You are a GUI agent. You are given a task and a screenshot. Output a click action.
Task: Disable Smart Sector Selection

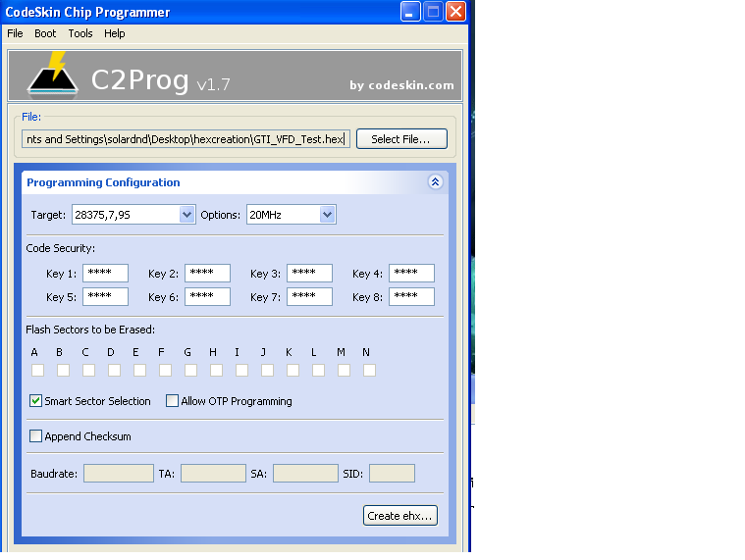click(x=35, y=401)
